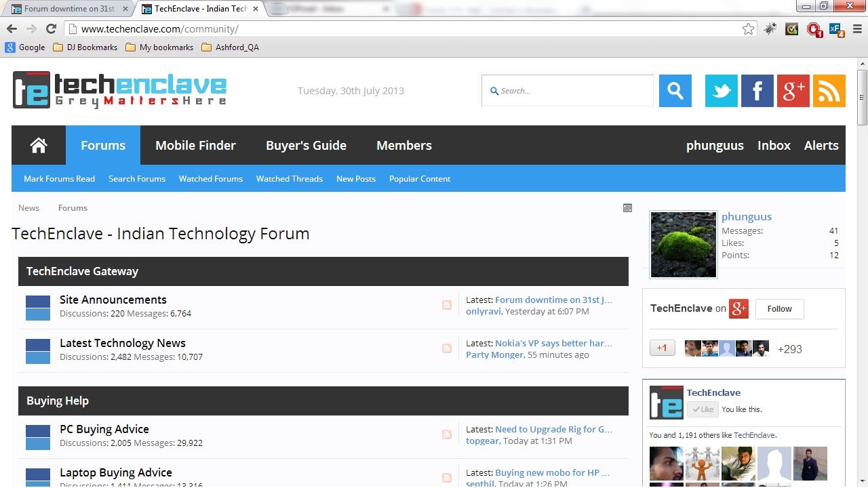Image resolution: width=868 pixels, height=488 pixels.
Task: Open the Alerts dropdown in navbar
Action: coord(821,145)
